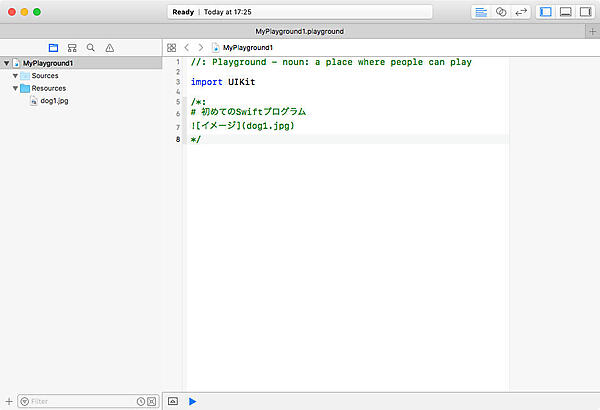
Task: Open the Find navigator magnifier icon
Action: coord(91,47)
